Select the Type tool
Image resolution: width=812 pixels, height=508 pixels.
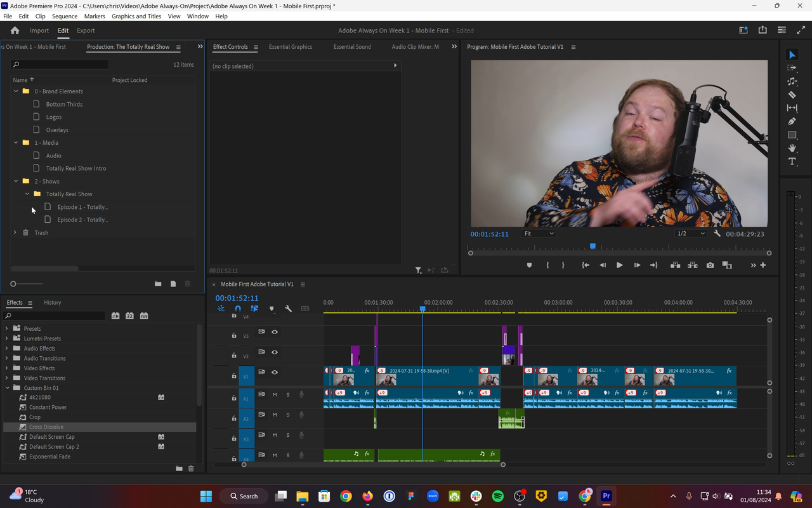pyautogui.click(x=792, y=161)
